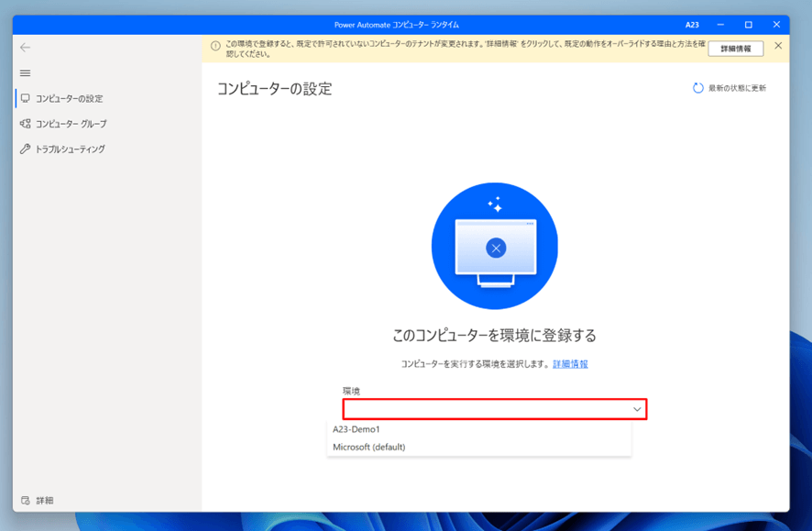812x531 pixels.
Task: Click the 環境 combo box field
Action: tap(495, 409)
